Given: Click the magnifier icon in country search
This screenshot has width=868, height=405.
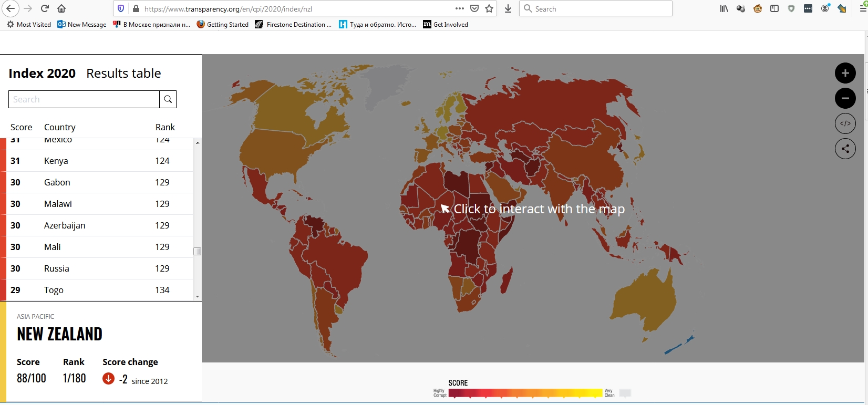Looking at the screenshot, I should pos(168,99).
